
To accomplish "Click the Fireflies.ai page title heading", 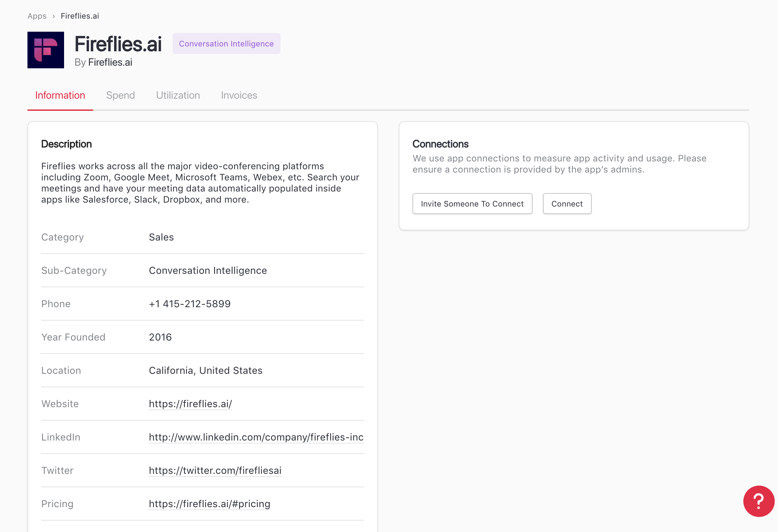I will click(x=118, y=44).
